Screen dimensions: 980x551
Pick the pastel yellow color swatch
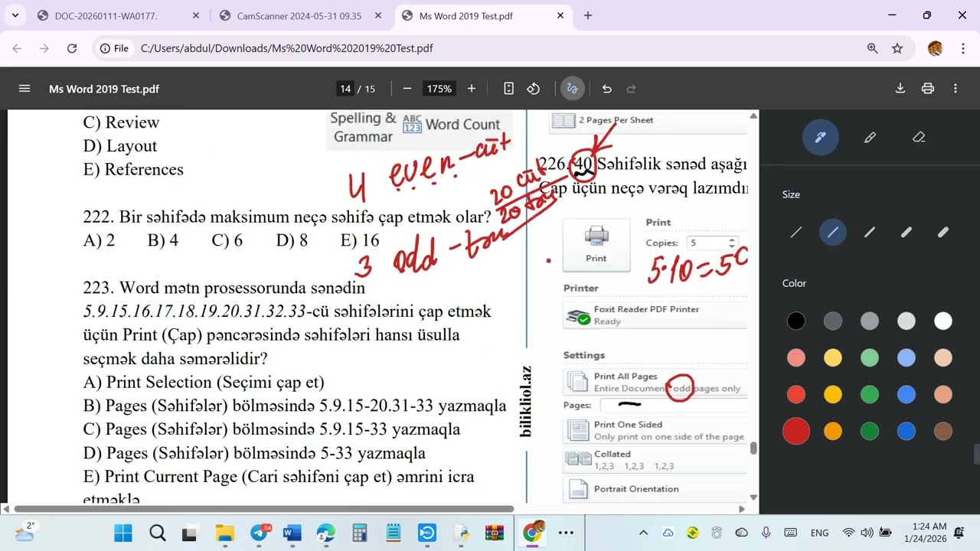pyautogui.click(x=833, y=357)
